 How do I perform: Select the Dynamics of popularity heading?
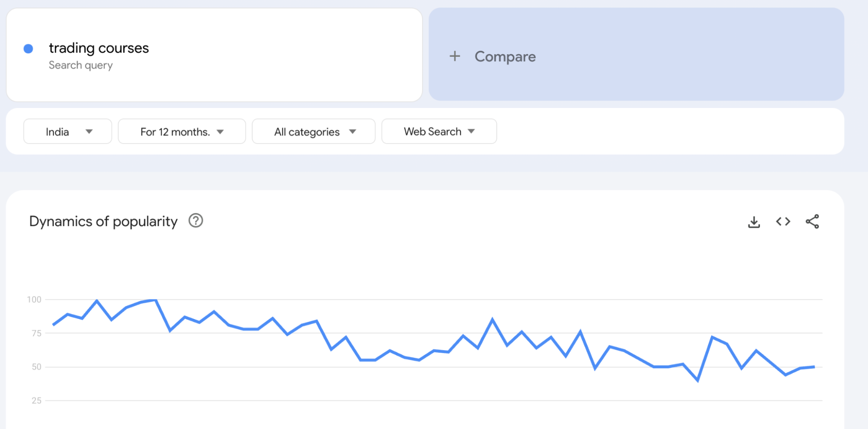point(103,221)
